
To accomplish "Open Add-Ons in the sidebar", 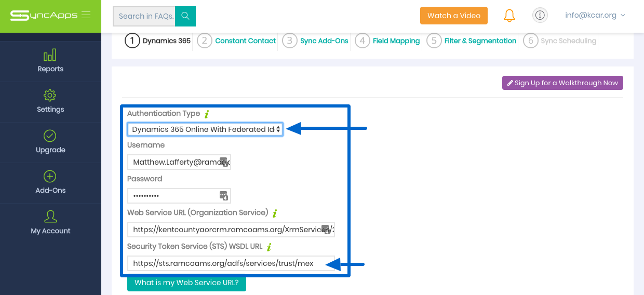I will (50, 183).
